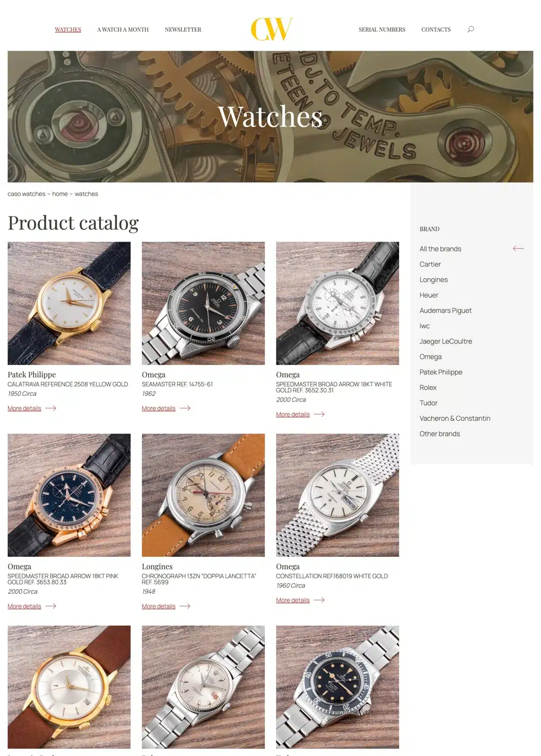The width and height of the screenshot is (541, 756).
Task: Click the CW logo at top center
Action: pos(272,29)
